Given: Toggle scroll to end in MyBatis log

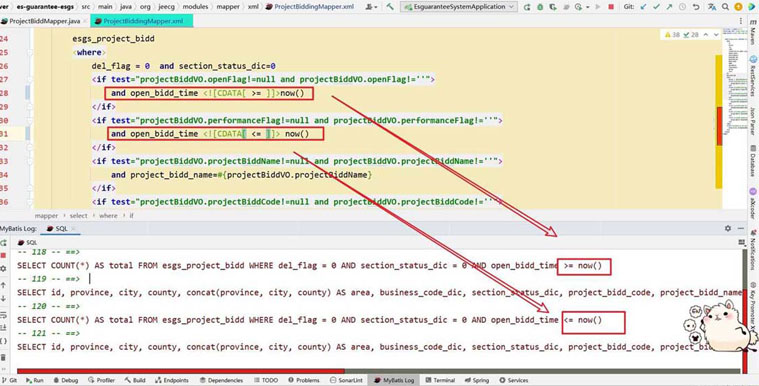Looking at the screenshot, I should (x=3, y=328).
